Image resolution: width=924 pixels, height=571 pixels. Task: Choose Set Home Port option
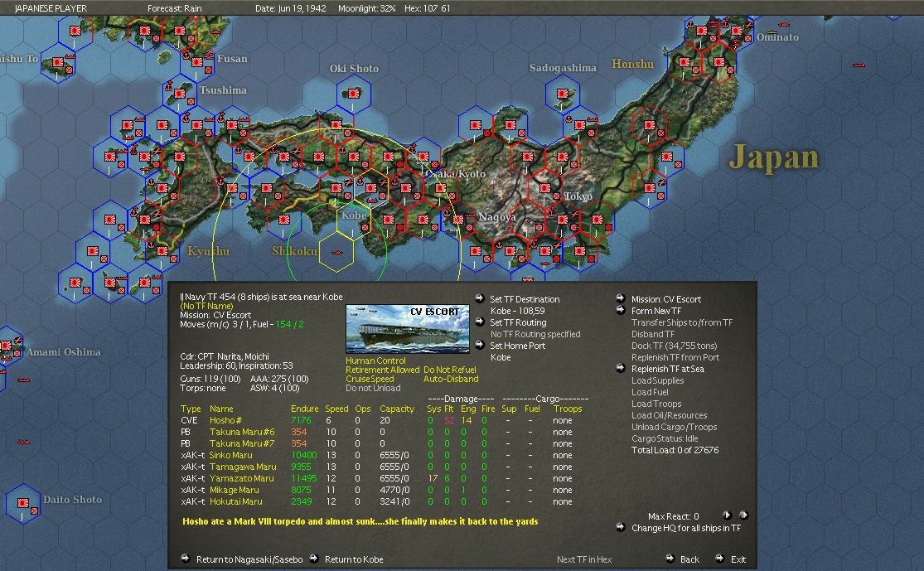pos(517,346)
